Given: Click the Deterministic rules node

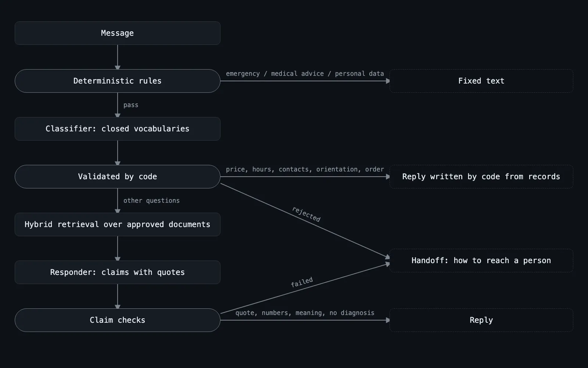Looking at the screenshot, I should click(118, 81).
